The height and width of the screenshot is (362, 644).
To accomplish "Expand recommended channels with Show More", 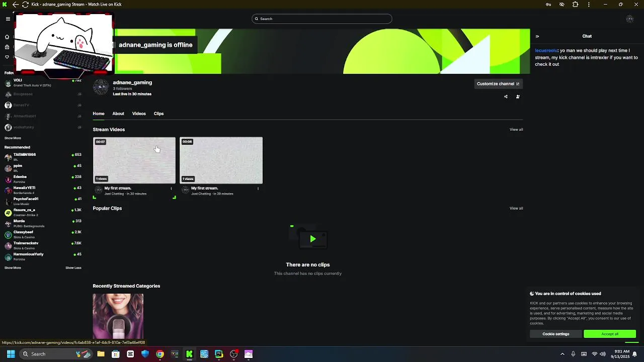I will [x=13, y=268].
